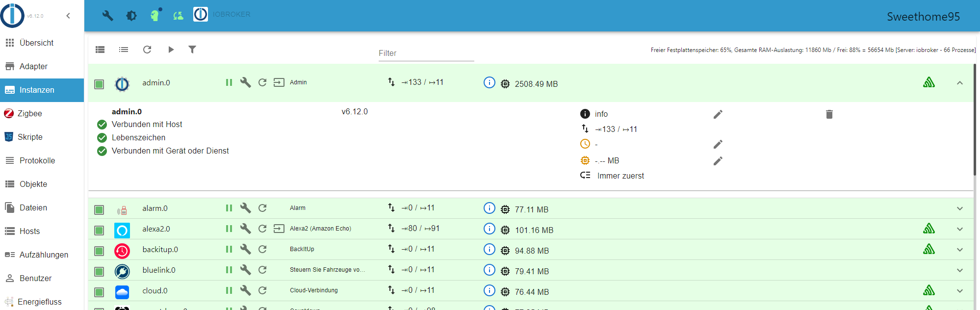Open Protokolle in the sidebar
This screenshot has height=310, width=980.
click(x=42, y=161)
